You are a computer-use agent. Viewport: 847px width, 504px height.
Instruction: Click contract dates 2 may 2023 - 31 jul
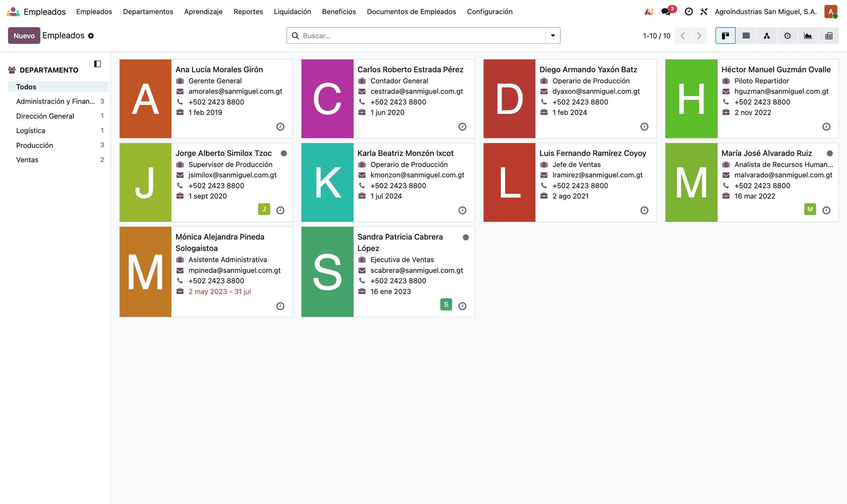pos(220,291)
